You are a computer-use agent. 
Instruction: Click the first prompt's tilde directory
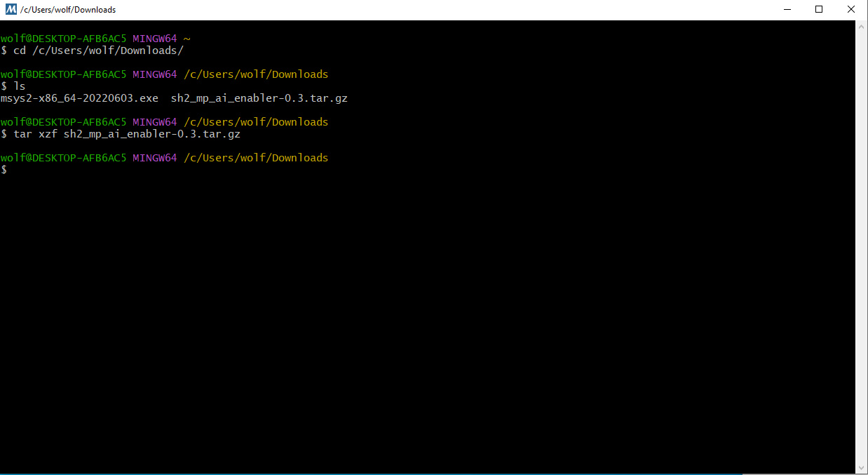[x=187, y=39]
